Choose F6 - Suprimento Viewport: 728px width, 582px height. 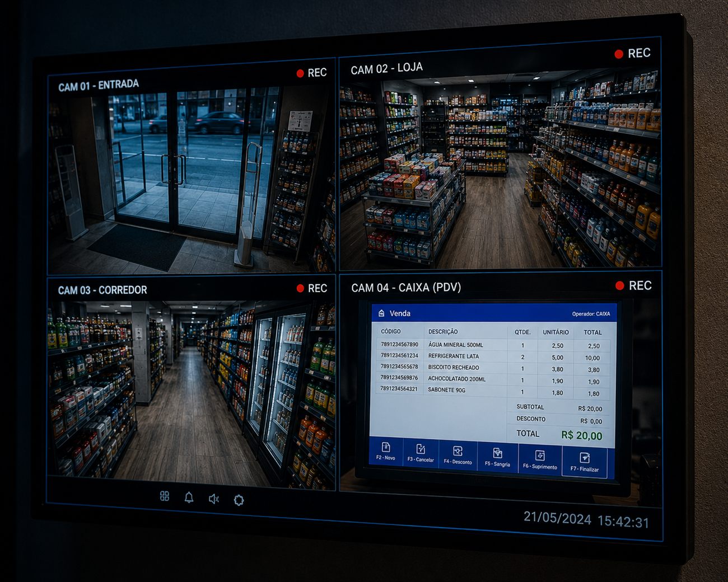coord(540,460)
